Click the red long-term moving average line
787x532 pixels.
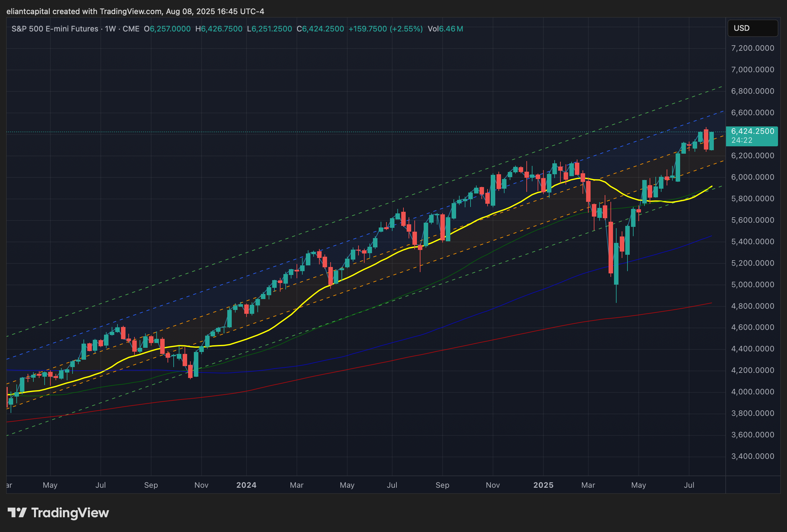tap(406, 357)
